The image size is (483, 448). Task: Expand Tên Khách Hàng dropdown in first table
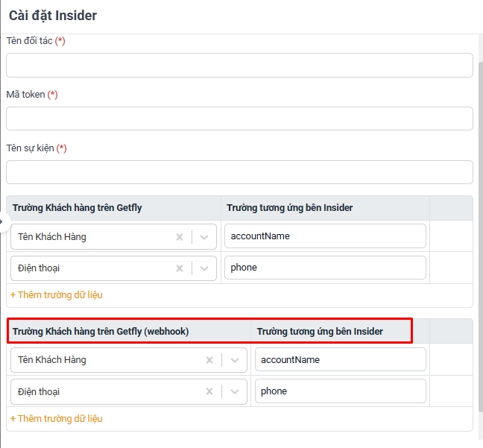click(204, 237)
